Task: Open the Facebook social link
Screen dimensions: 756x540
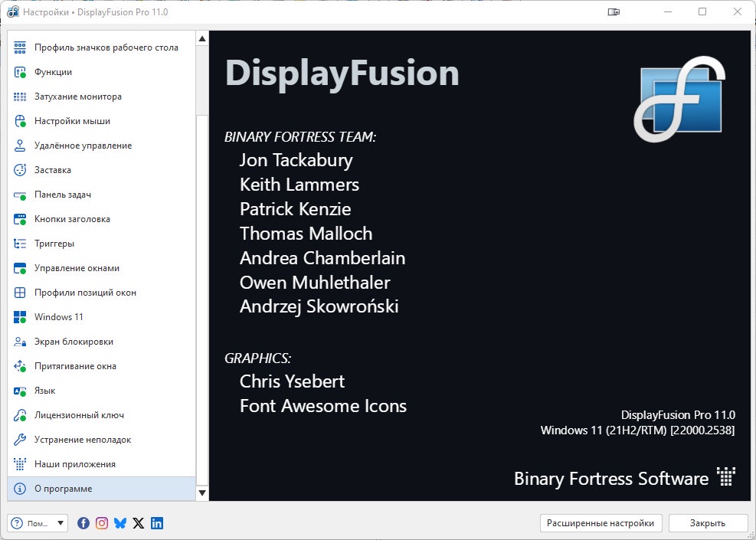Action: point(83,523)
